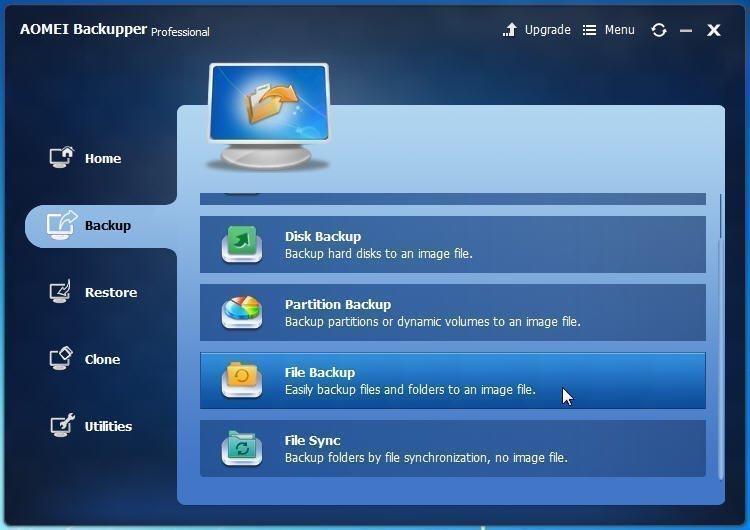
Task: Click 'Backup folders by file synchronization' description
Action: pyautogui.click(x=426, y=458)
